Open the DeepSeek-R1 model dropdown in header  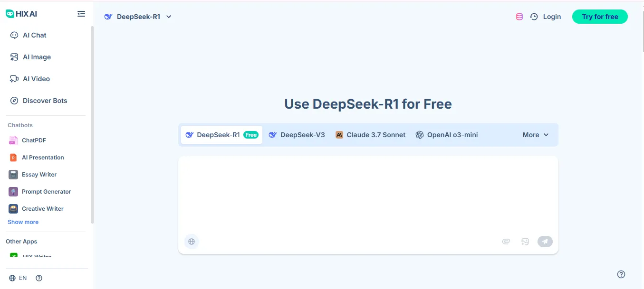pyautogui.click(x=138, y=17)
